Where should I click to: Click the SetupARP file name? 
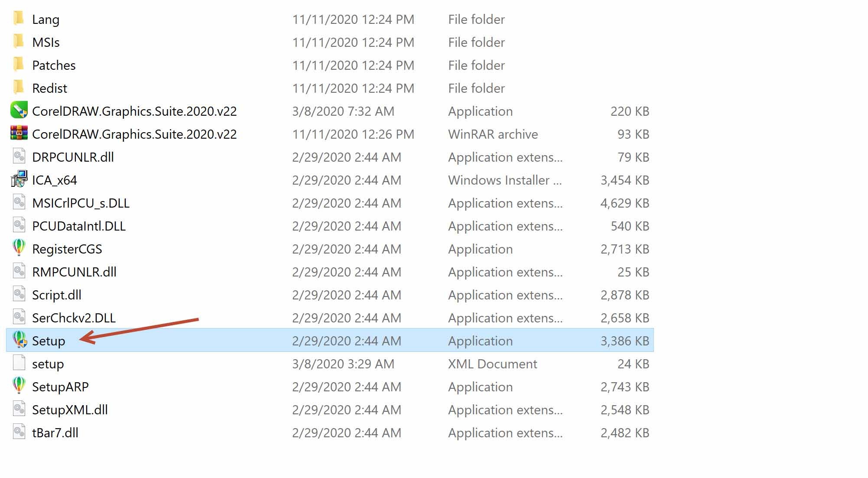coord(60,387)
